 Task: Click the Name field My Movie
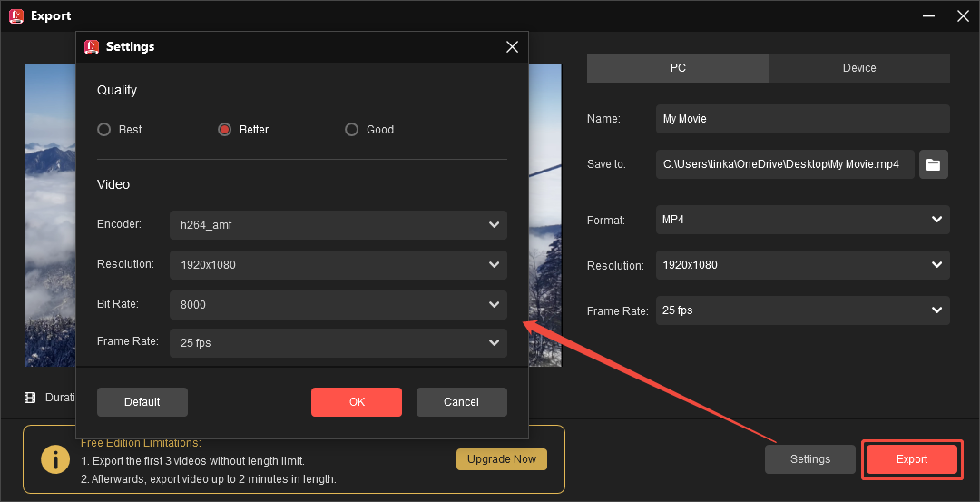click(802, 119)
